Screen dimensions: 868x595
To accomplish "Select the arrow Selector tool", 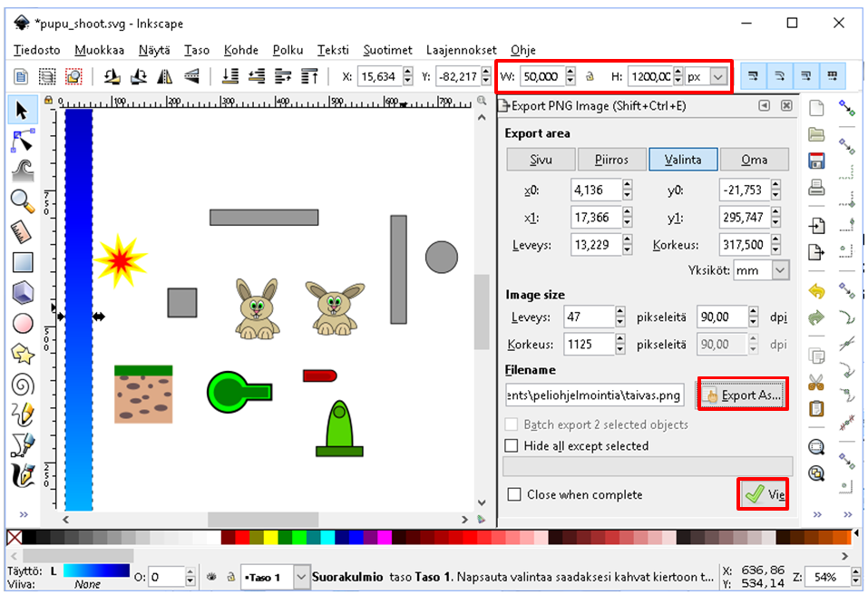I will [22, 111].
